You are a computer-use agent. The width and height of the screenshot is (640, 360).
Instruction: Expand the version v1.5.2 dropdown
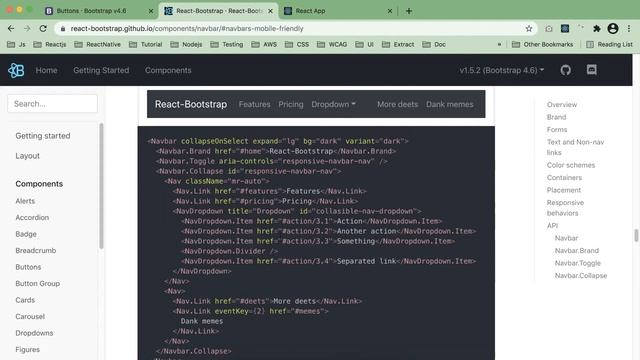click(502, 70)
